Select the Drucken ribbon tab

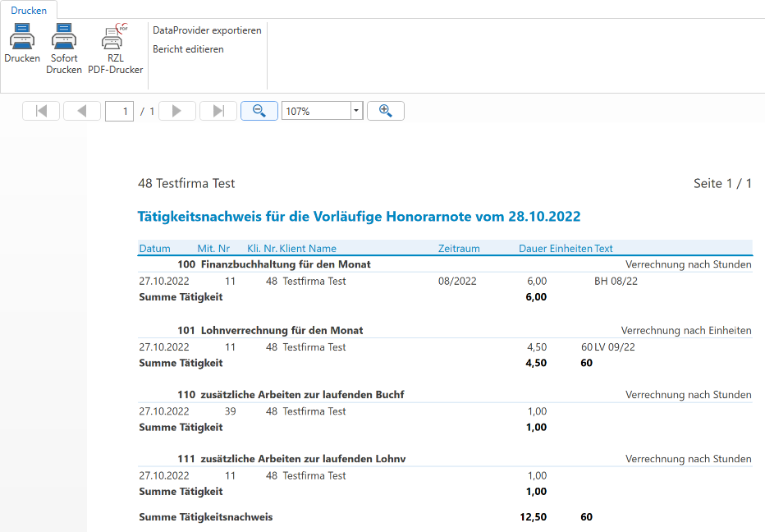[x=29, y=10]
